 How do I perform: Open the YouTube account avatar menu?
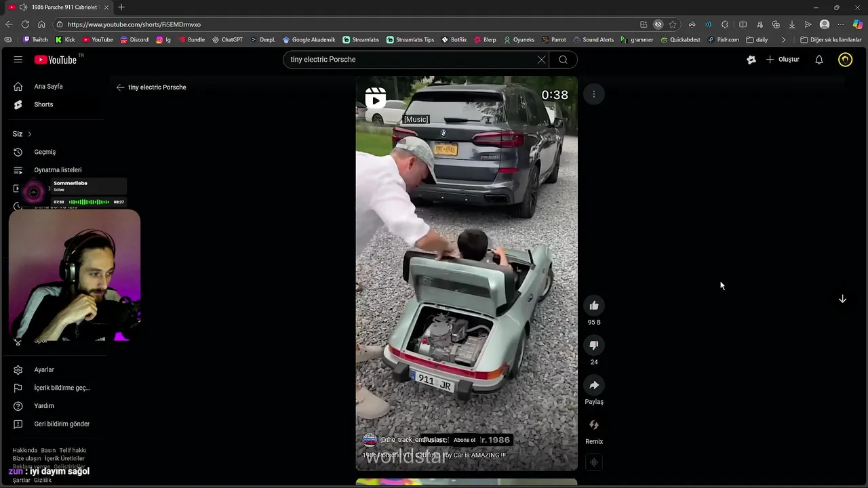(845, 60)
